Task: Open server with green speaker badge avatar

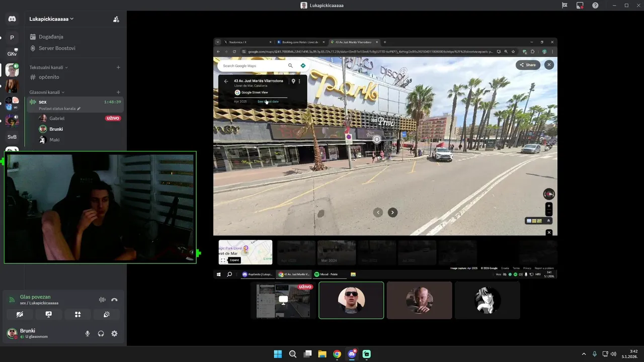Action: click(x=12, y=70)
